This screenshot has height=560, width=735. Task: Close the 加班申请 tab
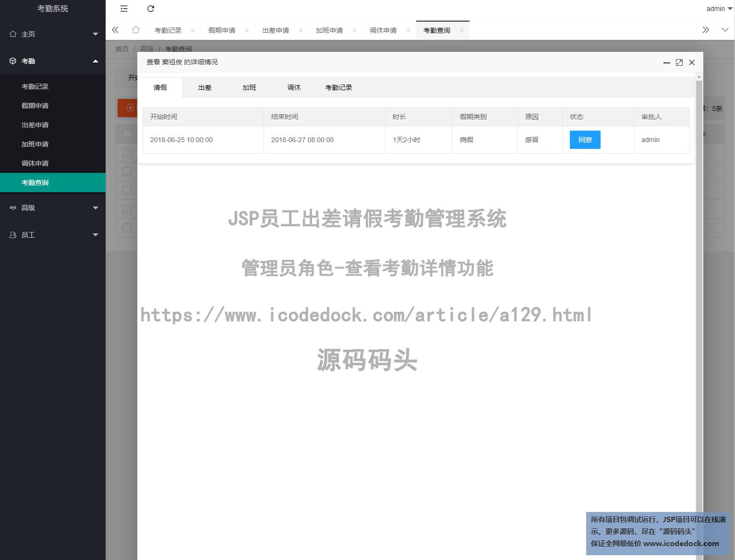354,30
